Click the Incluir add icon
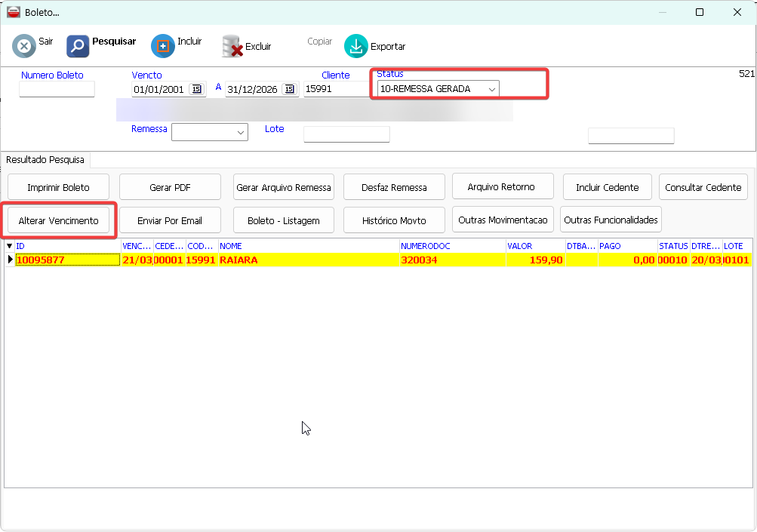Viewport: 757px width, 532px height. point(163,46)
